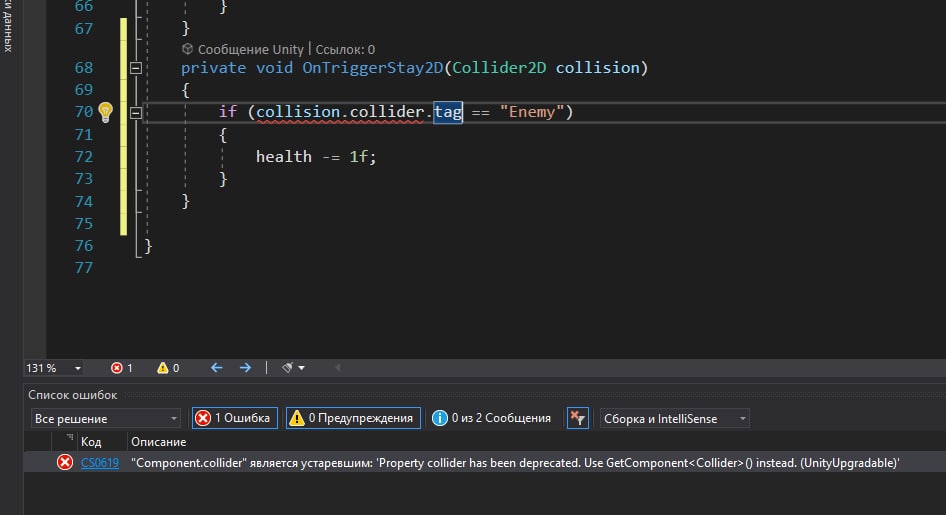Open the 'Сборка и IntelliSense' dropdown

[x=675, y=418]
